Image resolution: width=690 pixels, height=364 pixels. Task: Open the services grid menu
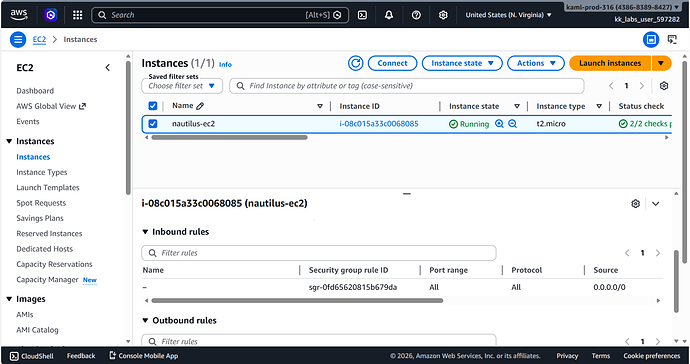click(x=77, y=15)
